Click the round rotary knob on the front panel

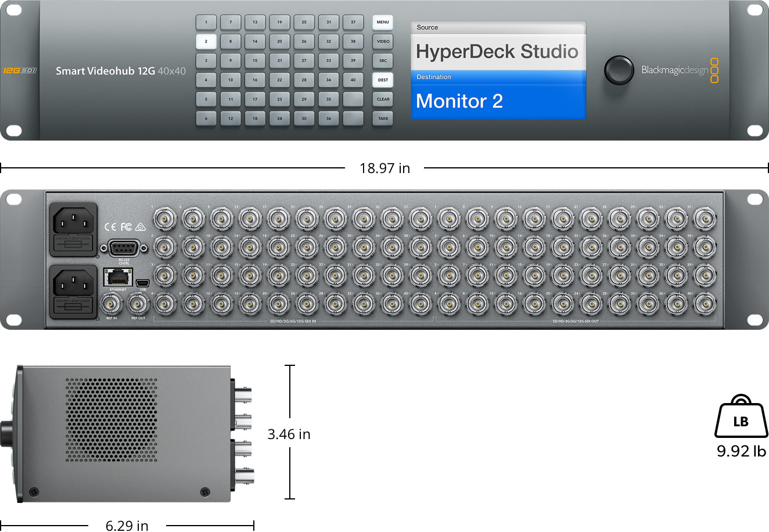tap(619, 70)
